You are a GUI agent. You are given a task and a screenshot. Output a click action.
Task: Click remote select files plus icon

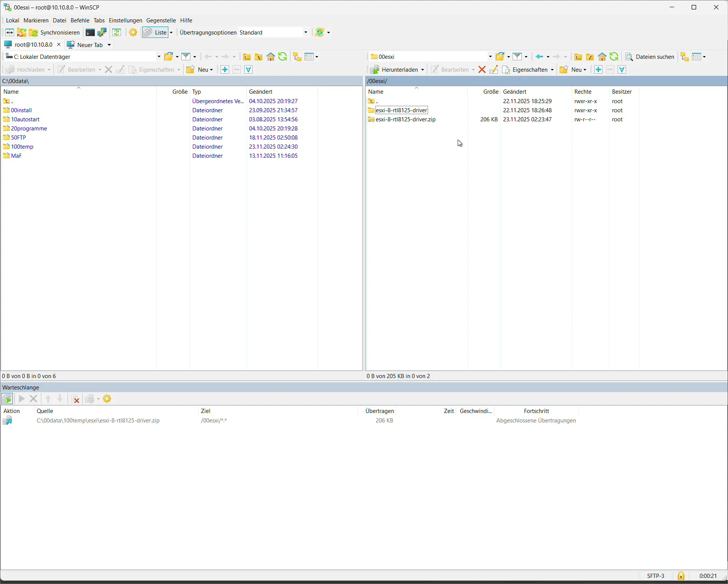coord(599,70)
